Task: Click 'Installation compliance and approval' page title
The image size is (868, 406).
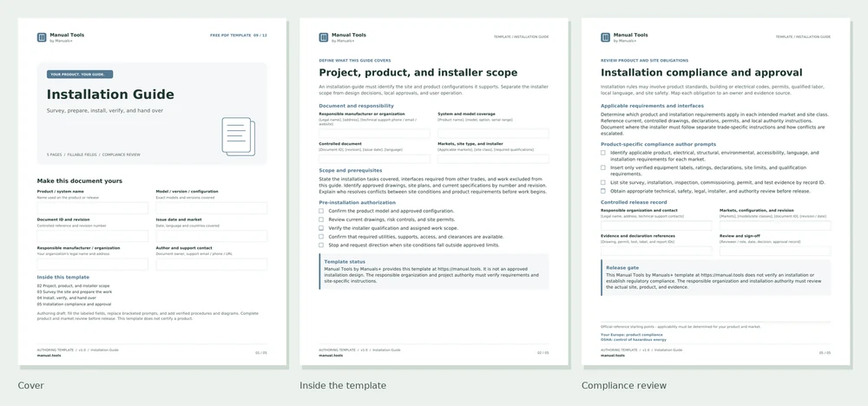Action: click(701, 73)
